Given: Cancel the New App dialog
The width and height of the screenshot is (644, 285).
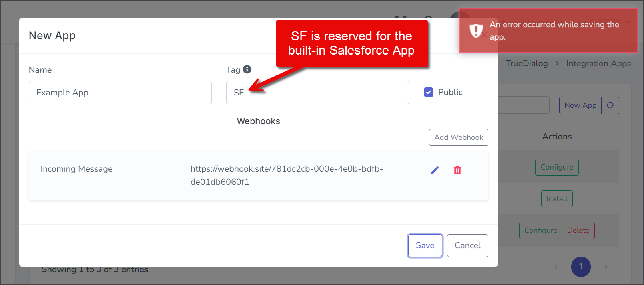Looking at the screenshot, I should point(467,245).
